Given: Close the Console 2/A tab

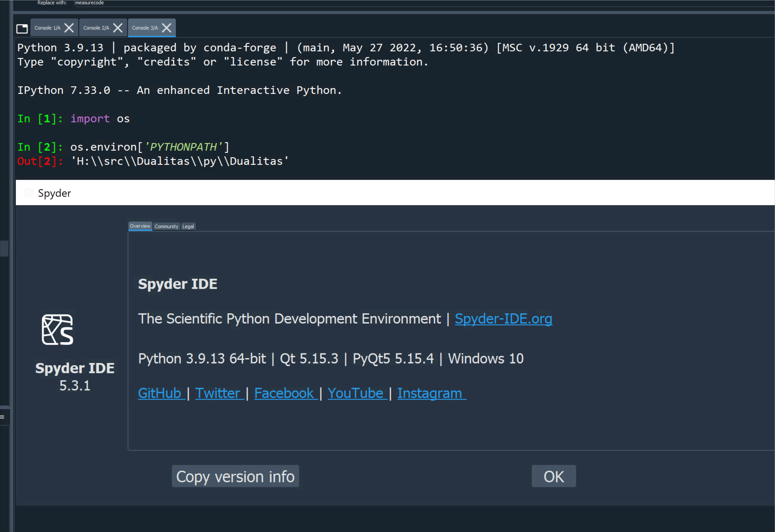Looking at the screenshot, I should (117, 28).
